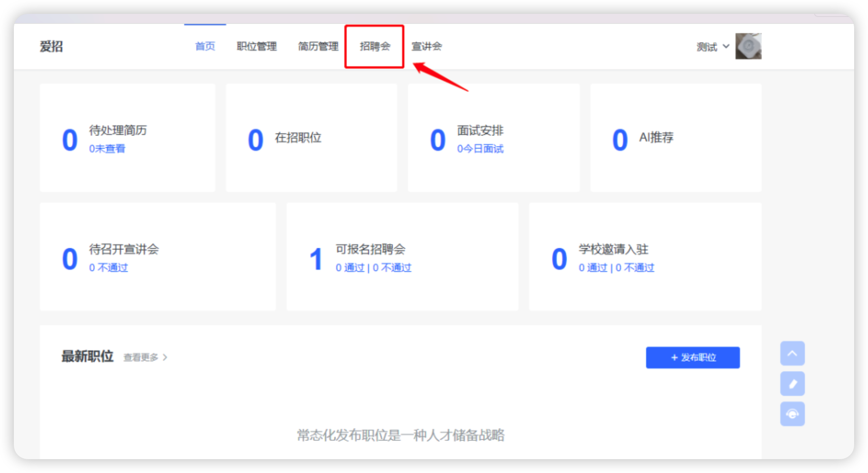Click the pencil feedback floating icon
Screen dimensions: 868x473
click(792, 384)
